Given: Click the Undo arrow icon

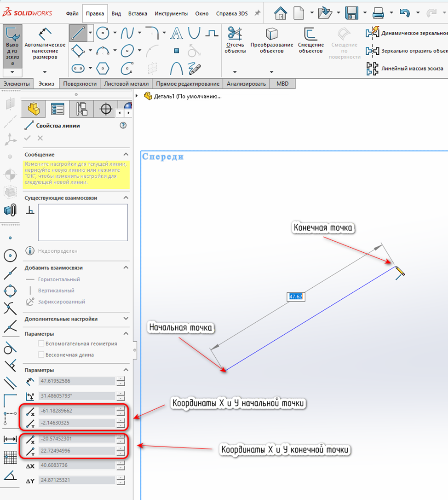Looking at the screenshot, I should [x=405, y=13].
